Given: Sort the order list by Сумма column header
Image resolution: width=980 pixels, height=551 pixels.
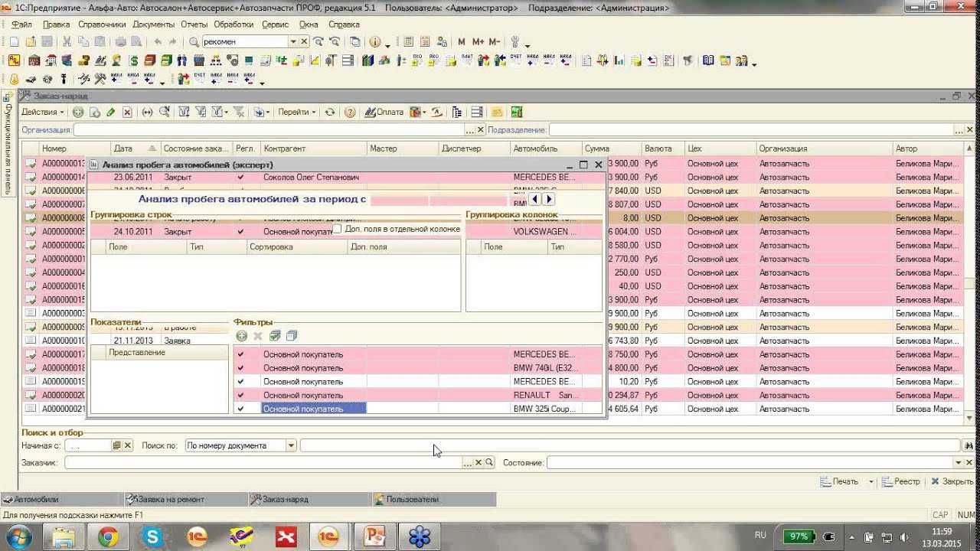Looking at the screenshot, I should click(x=610, y=148).
